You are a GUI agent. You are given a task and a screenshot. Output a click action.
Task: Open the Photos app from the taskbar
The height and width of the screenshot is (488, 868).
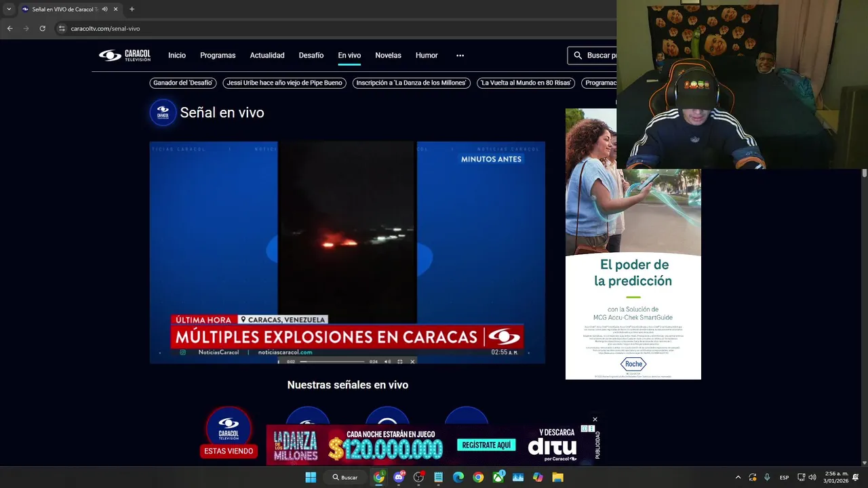tap(518, 477)
